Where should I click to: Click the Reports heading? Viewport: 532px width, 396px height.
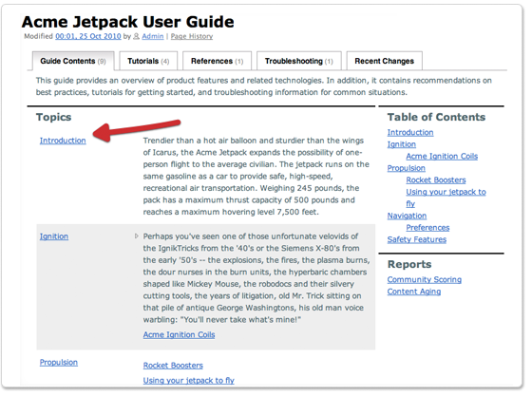409,264
